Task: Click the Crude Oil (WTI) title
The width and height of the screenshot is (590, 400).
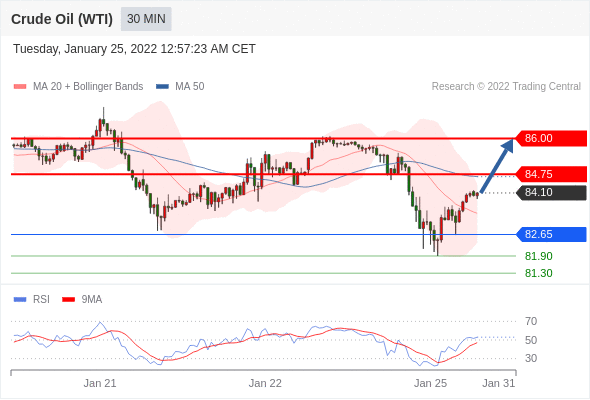Action: tap(62, 19)
